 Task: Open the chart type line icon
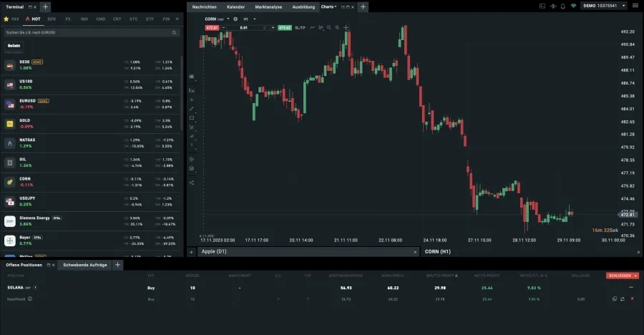coord(312,27)
